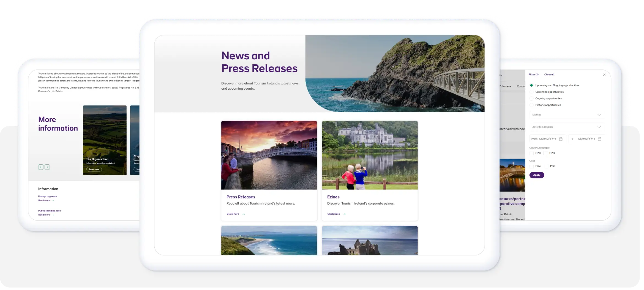Open the To date calendar icon

tap(599, 139)
